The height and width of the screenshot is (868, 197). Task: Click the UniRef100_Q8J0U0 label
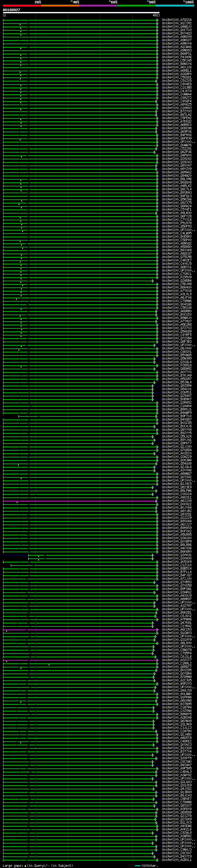(177, 349)
